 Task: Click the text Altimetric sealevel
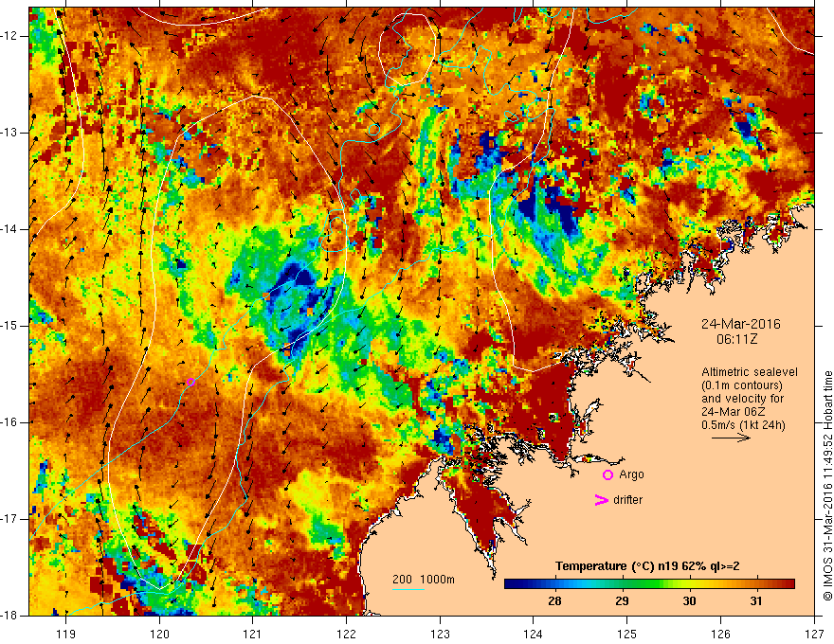[750, 372]
